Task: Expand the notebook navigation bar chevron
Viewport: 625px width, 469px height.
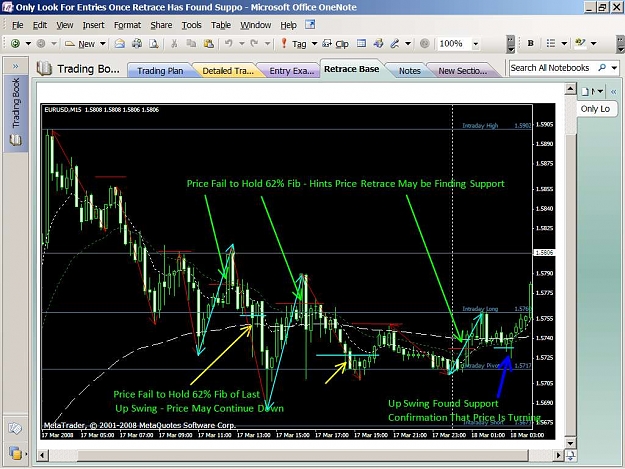Action: pos(16,66)
